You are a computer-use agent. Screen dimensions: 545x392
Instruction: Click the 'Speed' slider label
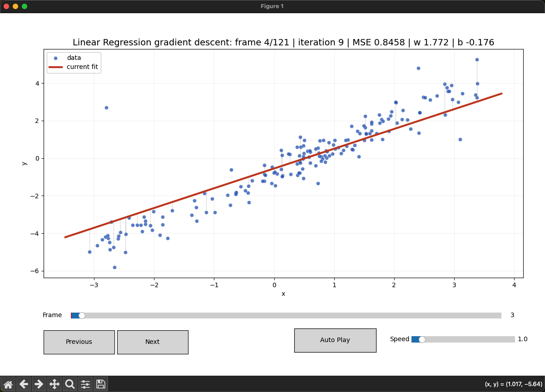(400, 339)
